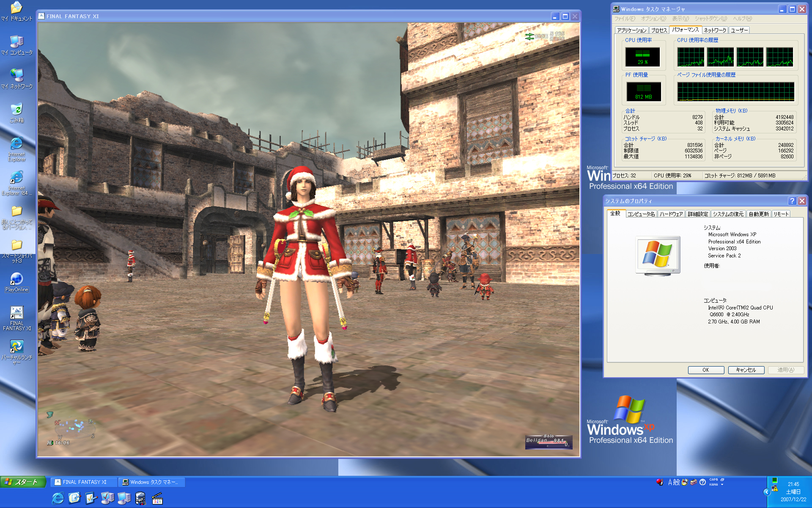
Task: Open the スタート start menu
Action: 22,482
